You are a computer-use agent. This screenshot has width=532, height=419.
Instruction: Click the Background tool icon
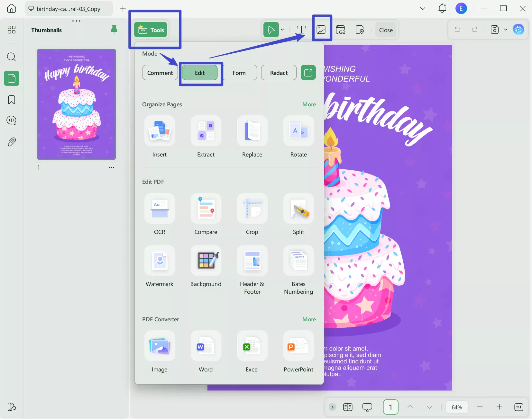pyautogui.click(x=206, y=261)
